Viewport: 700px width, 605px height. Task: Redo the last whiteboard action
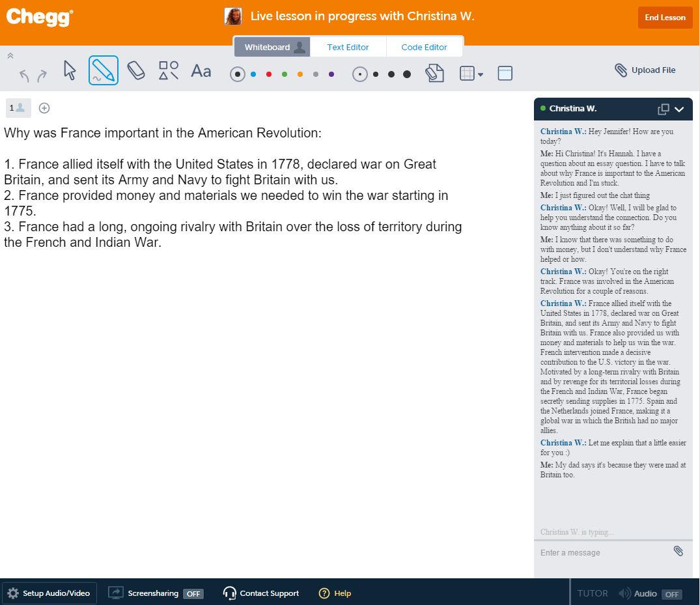tap(42, 76)
